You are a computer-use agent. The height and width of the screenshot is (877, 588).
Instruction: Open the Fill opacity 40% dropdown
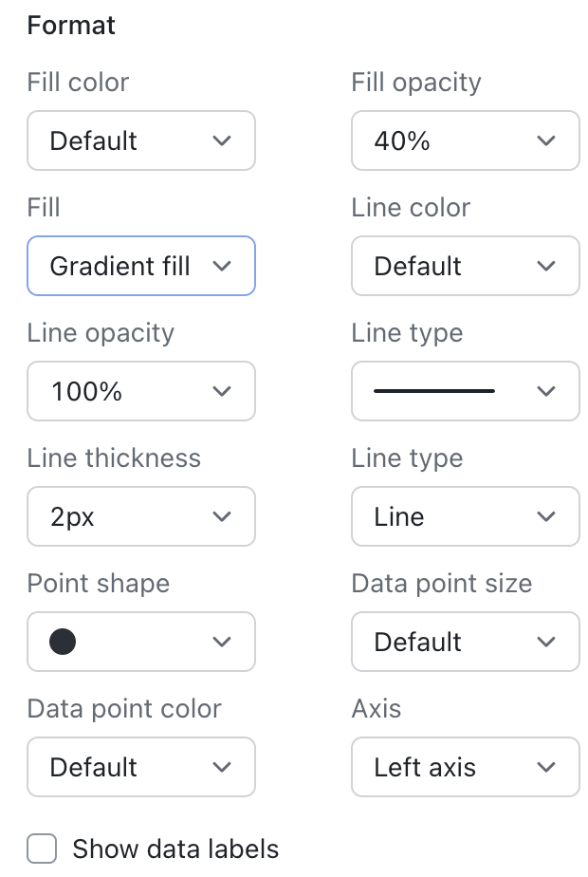click(465, 140)
